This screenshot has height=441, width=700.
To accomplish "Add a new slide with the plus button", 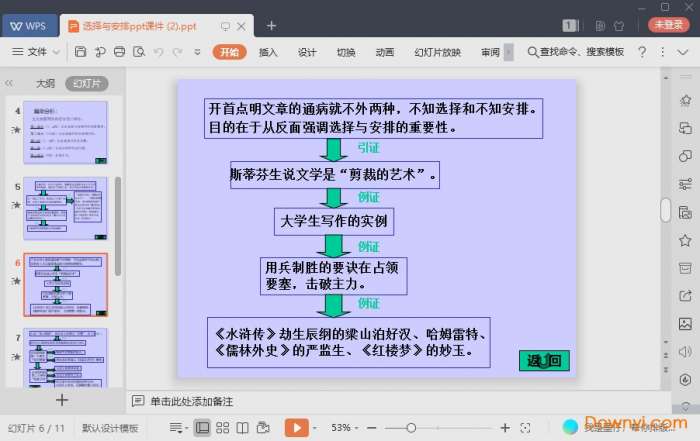I will (x=62, y=400).
